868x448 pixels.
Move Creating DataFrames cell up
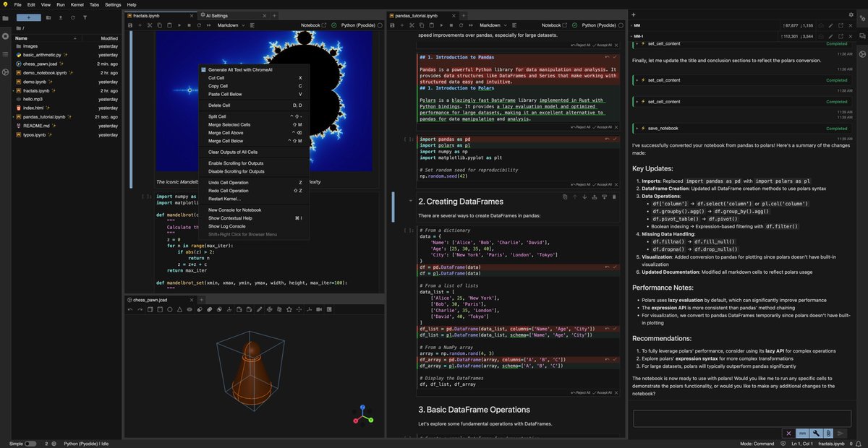[575, 197]
